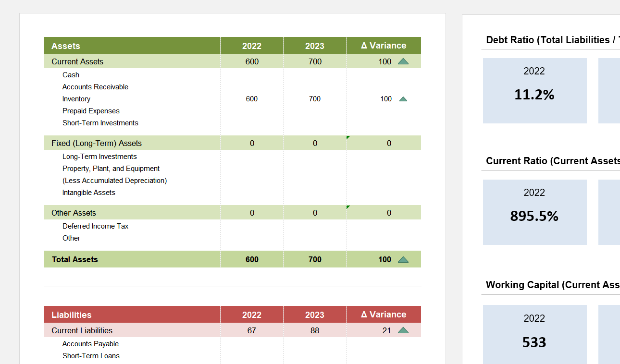Image resolution: width=620 pixels, height=364 pixels.
Task: Click the Total Assets variance arrow icon
Action: click(x=403, y=259)
